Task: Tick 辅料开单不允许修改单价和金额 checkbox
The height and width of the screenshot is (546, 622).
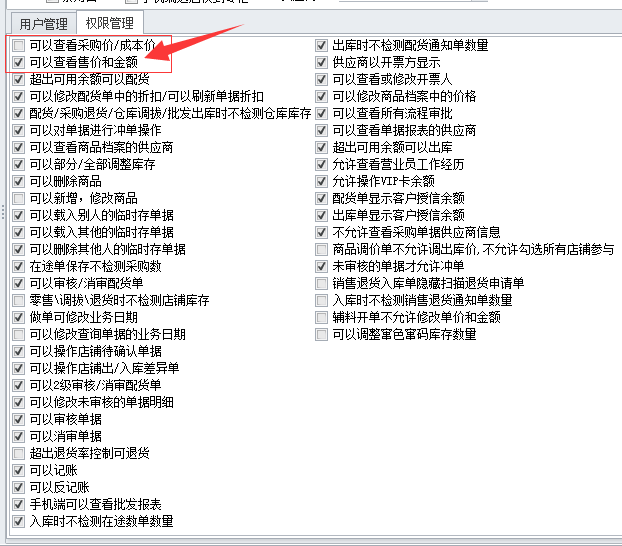Action: pyautogui.click(x=321, y=317)
